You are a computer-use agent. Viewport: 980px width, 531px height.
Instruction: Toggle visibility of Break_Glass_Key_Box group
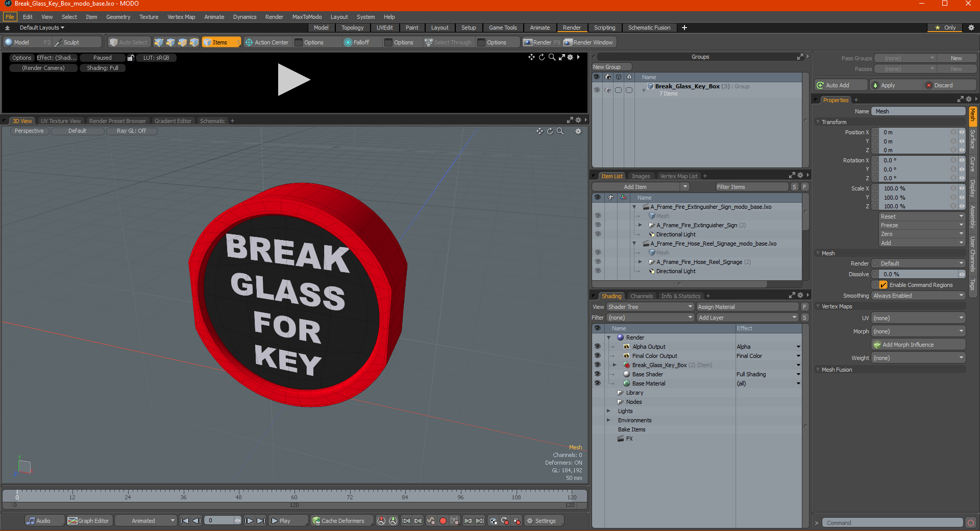click(597, 90)
